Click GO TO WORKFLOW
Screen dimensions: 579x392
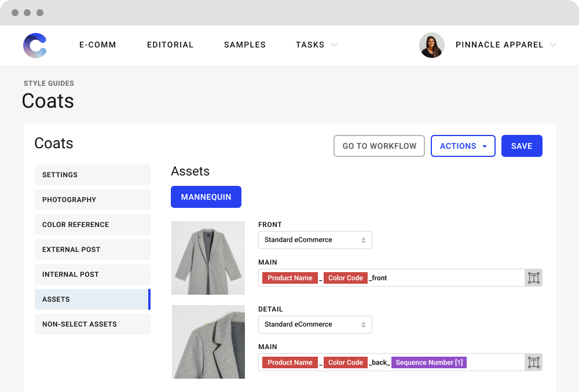(x=379, y=146)
